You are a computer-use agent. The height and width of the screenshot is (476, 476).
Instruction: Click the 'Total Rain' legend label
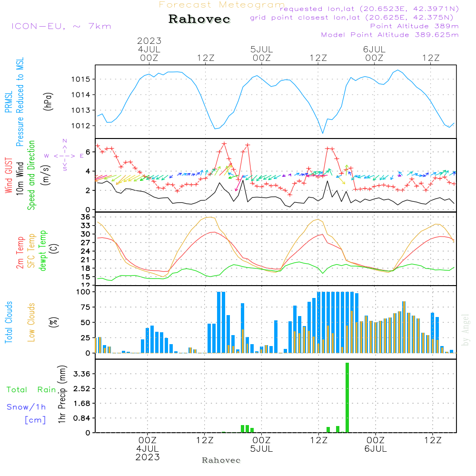pos(31,389)
